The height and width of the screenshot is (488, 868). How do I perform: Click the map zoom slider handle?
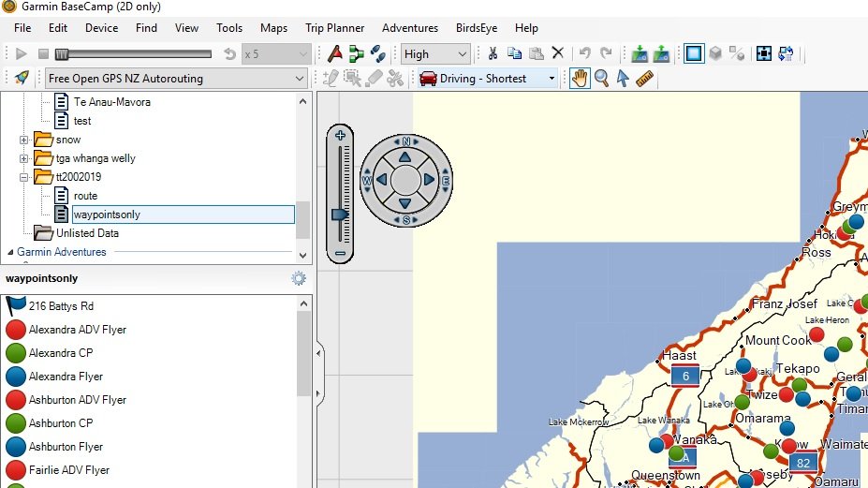(340, 214)
